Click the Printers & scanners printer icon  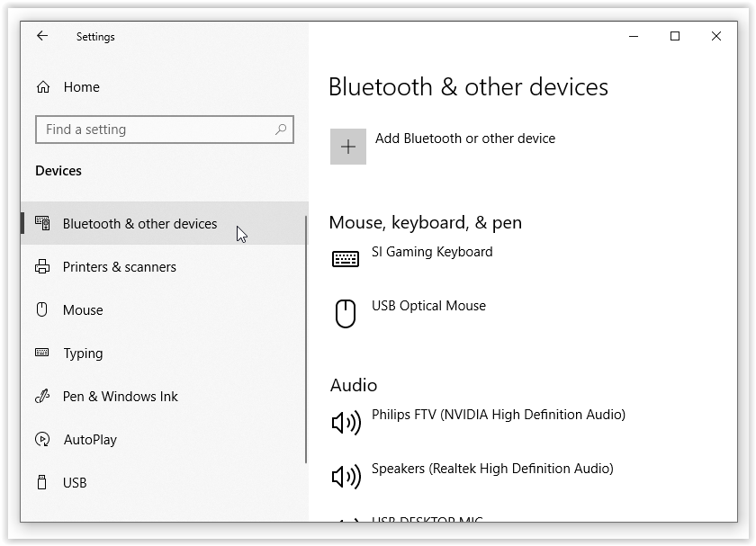[x=42, y=266]
